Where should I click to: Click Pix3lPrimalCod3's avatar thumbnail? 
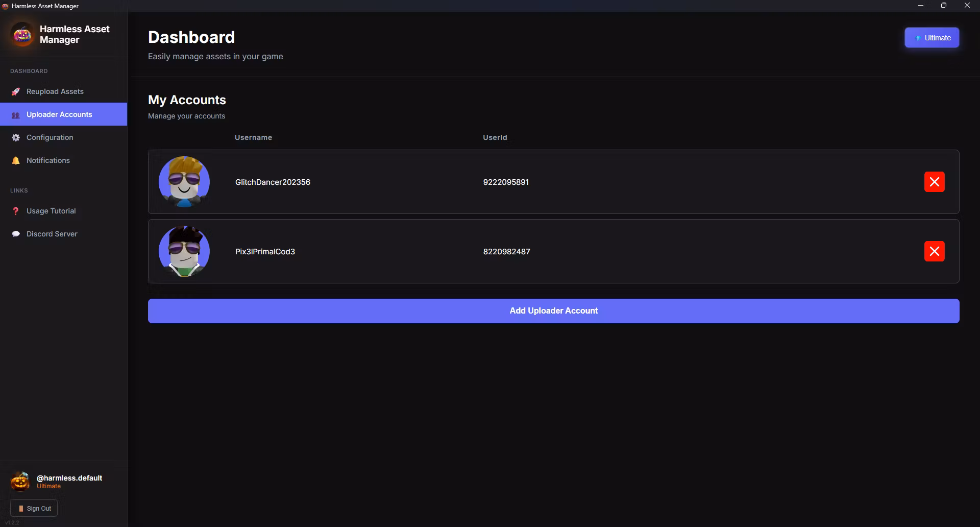click(x=184, y=251)
